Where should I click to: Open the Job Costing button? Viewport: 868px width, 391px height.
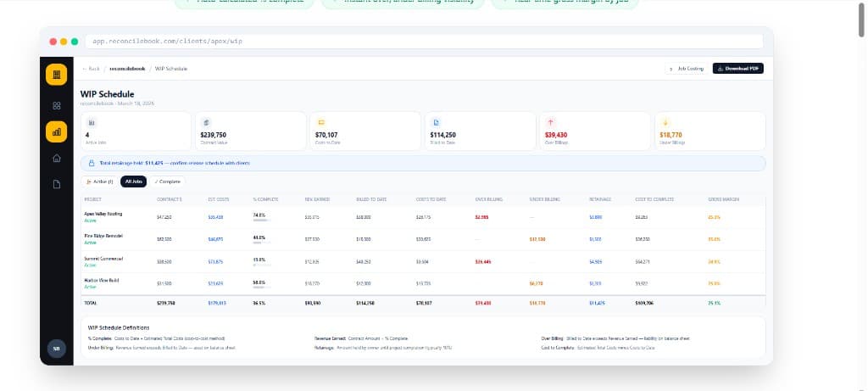(687, 68)
